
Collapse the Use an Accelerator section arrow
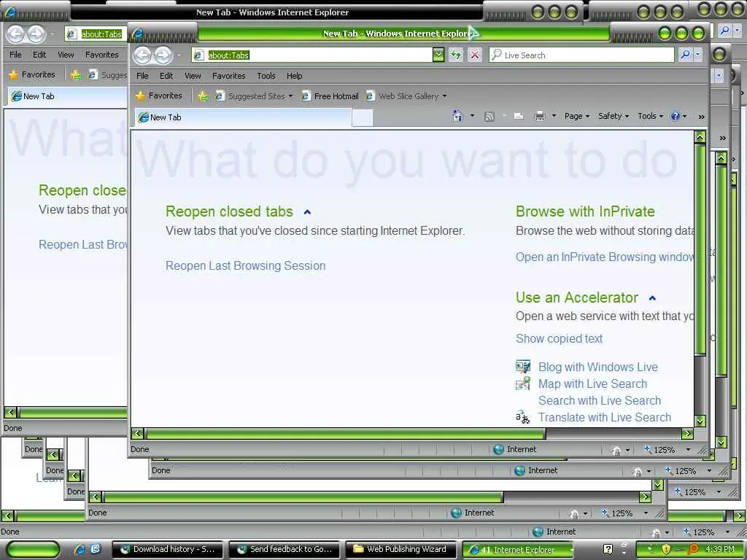(x=652, y=298)
